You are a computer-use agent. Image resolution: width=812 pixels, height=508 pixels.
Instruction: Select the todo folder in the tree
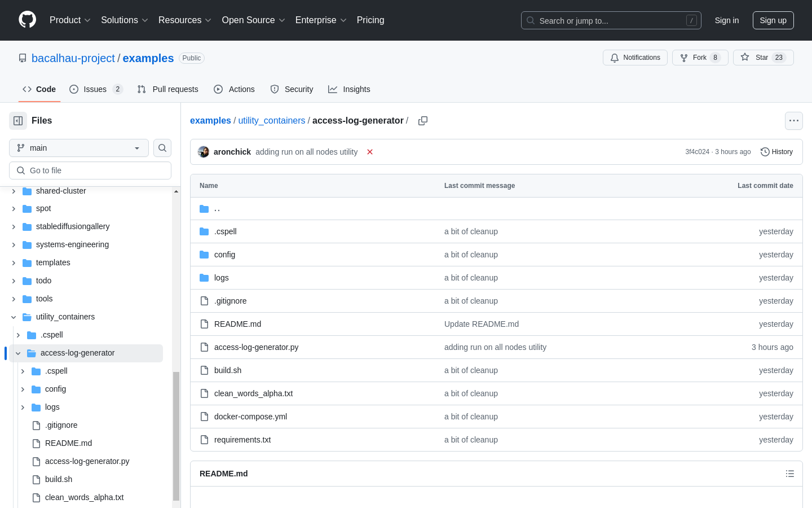[x=43, y=281]
